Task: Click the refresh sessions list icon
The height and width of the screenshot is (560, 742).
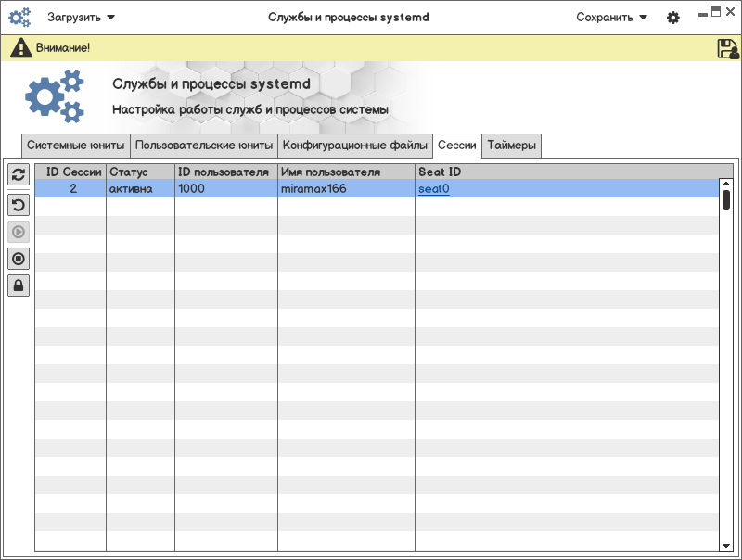Action: coord(19,174)
